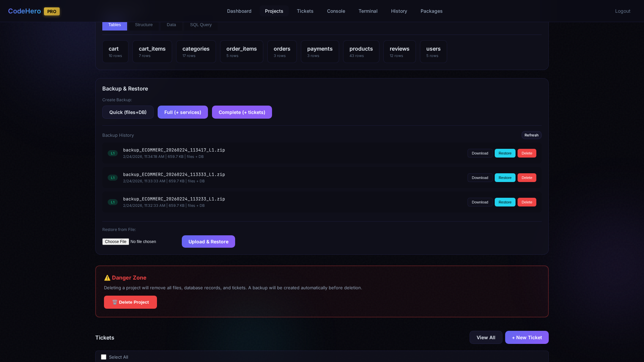Open the Structure tab
Screen dimensions: 644x362
pos(144,25)
